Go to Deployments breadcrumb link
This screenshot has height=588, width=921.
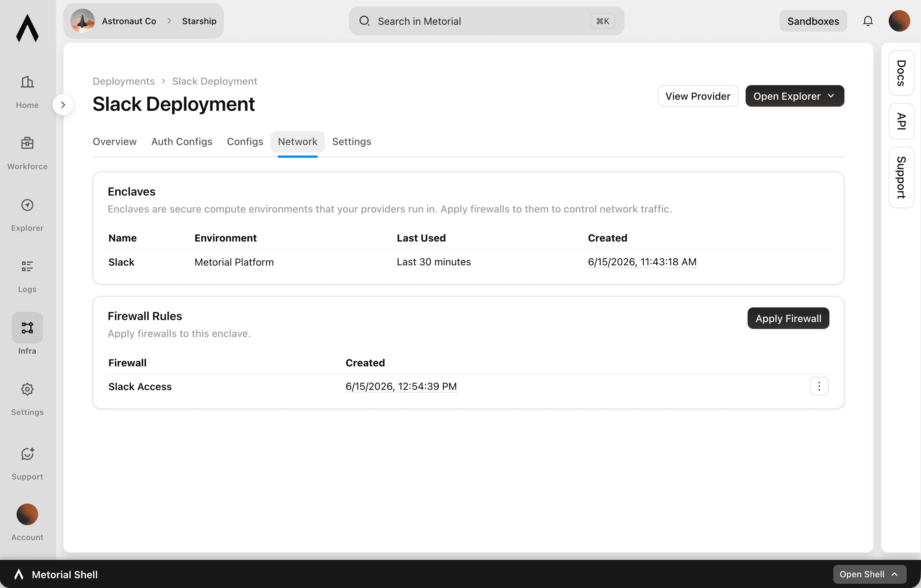124,81
